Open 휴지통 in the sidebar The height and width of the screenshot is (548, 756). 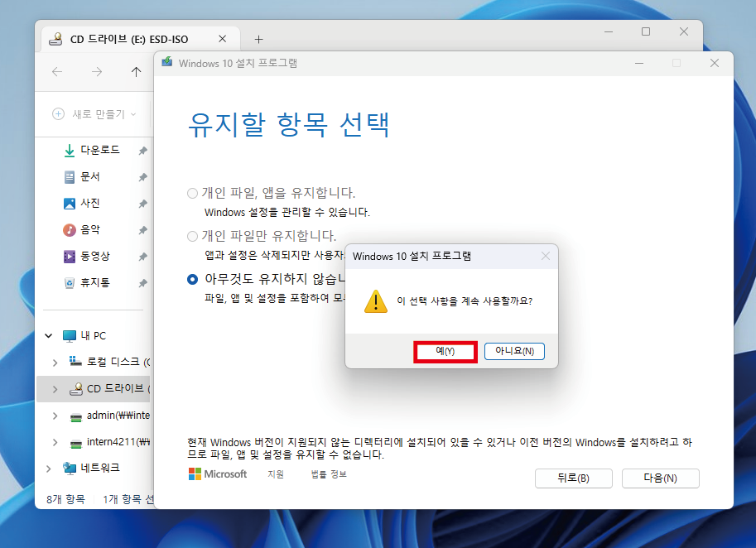click(87, 283)
